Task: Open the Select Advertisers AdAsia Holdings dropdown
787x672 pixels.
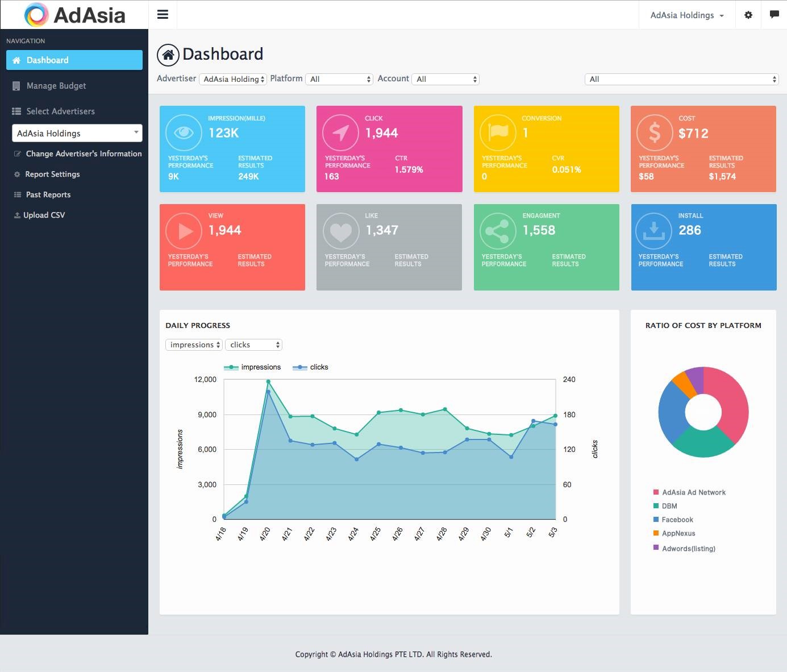Action: [x=77, y=133]
